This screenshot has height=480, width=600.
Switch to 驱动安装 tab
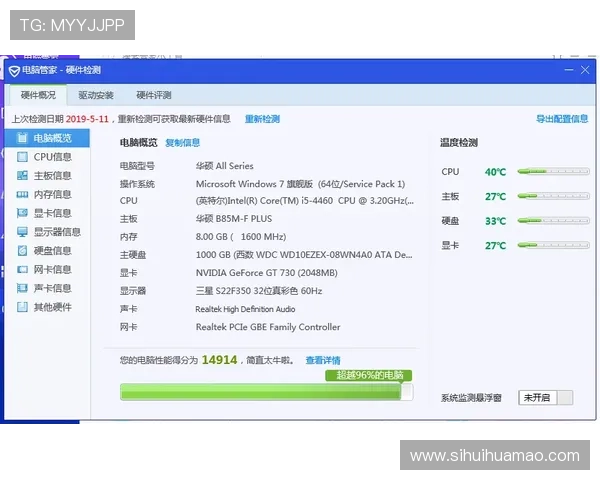96,95
